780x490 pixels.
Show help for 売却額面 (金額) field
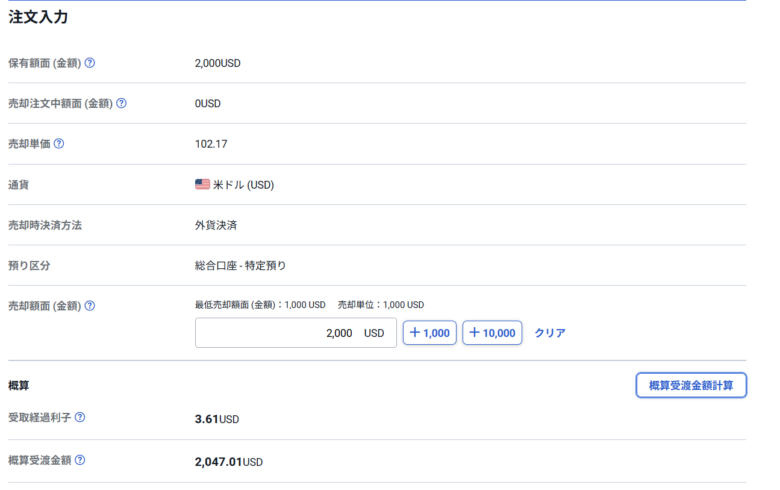point(90,306)
